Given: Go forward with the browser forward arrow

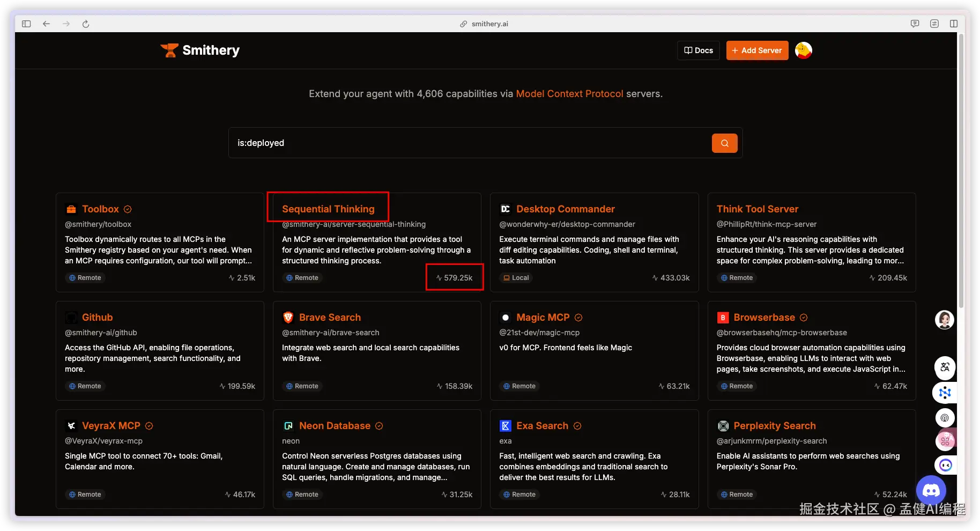Looking at the screenshot, I should coord(66,24).
